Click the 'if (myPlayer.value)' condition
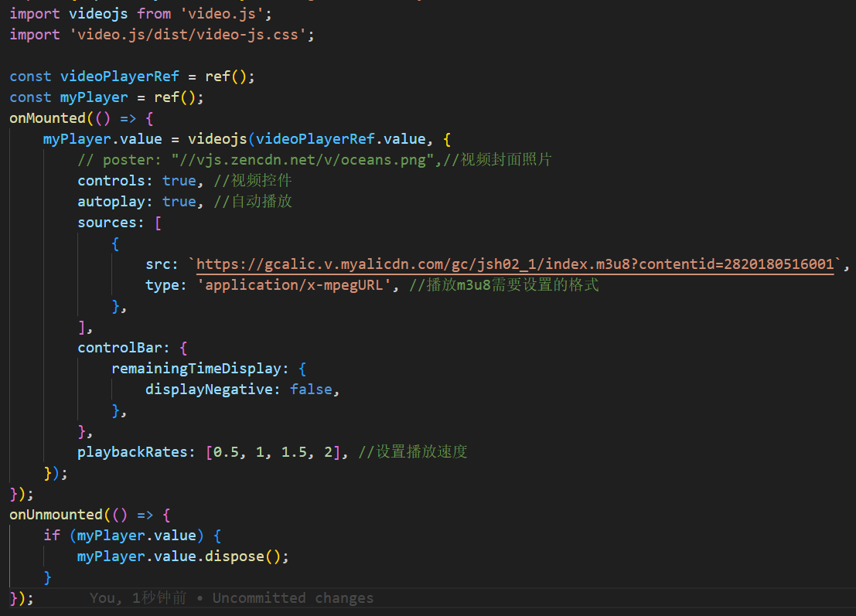The height and width of the screenshot is (616, 856). 124,536
